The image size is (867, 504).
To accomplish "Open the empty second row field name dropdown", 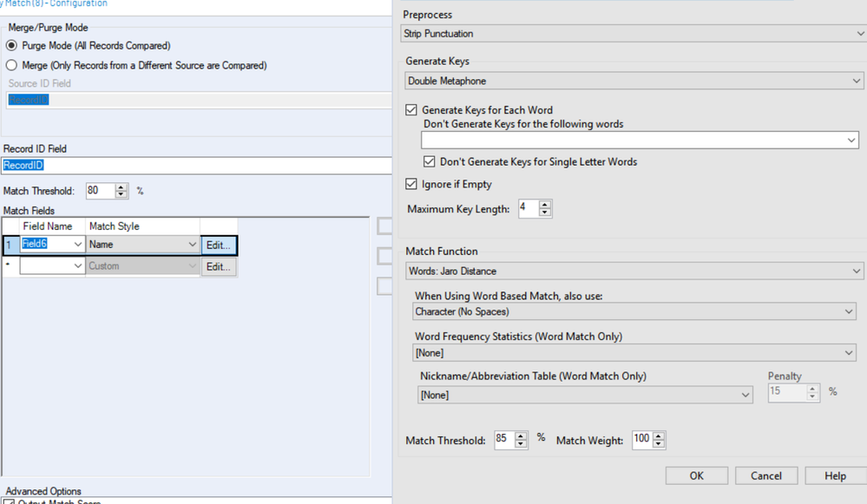I will coord(78,265).
